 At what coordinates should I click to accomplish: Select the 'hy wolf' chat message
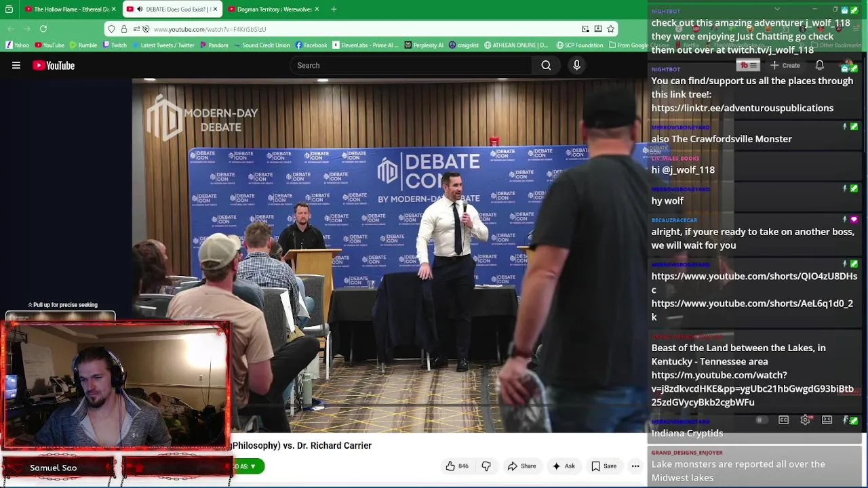pos(667,201)
